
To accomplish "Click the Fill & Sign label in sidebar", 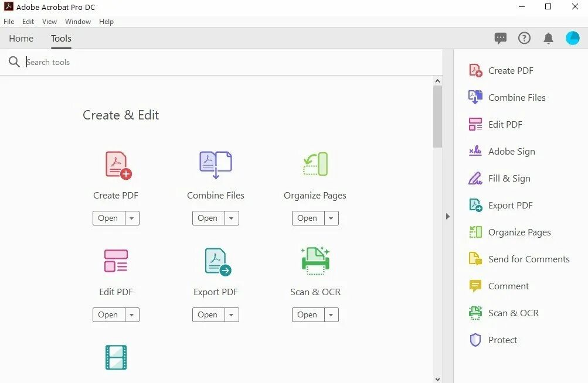I will click(509, 179).
